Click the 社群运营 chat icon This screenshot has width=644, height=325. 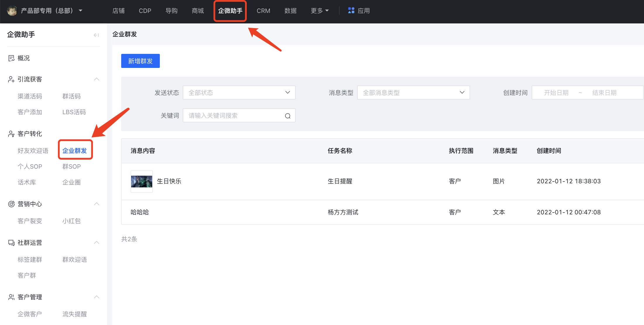[x=11, y=243]
